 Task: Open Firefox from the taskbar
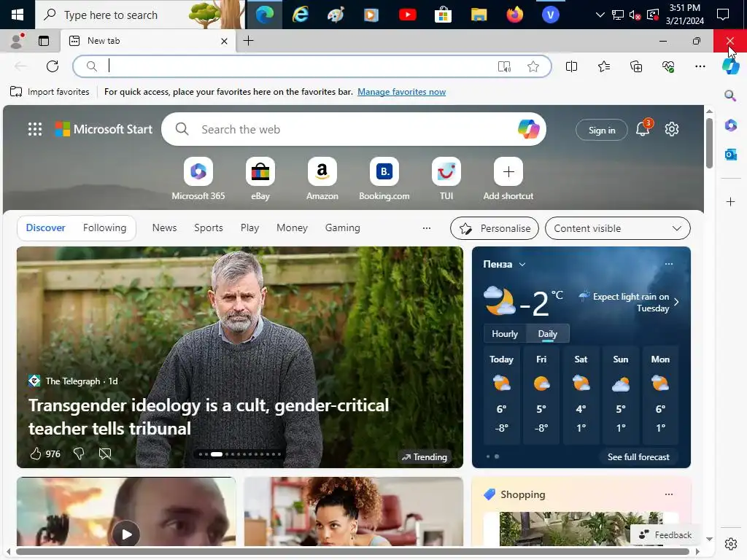coord(514,15)
